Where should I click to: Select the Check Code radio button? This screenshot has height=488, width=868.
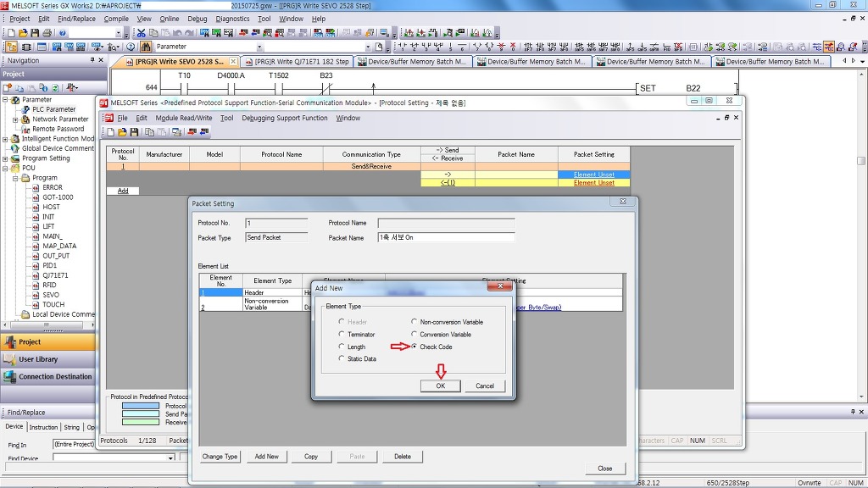415,347
